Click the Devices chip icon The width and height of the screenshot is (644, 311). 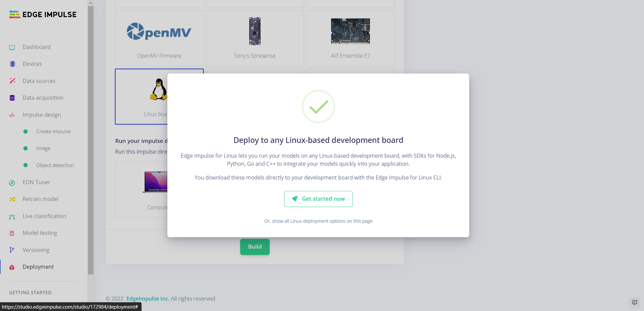[12, 64]
